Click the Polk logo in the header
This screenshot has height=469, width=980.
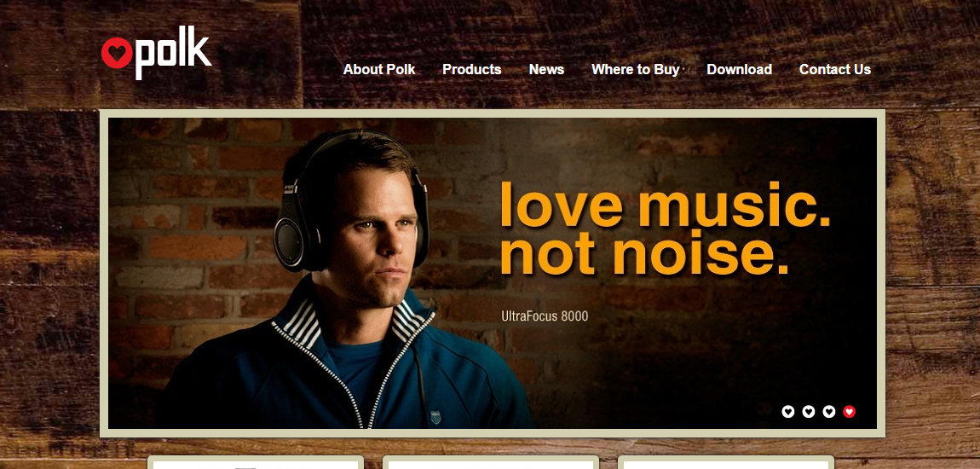156,53
